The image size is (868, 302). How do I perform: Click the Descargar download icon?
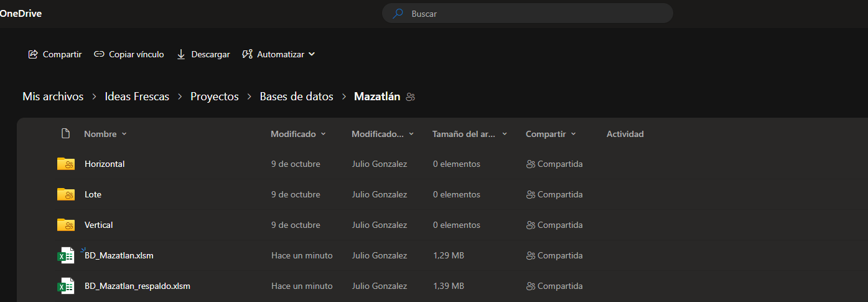tap(181, 54)
